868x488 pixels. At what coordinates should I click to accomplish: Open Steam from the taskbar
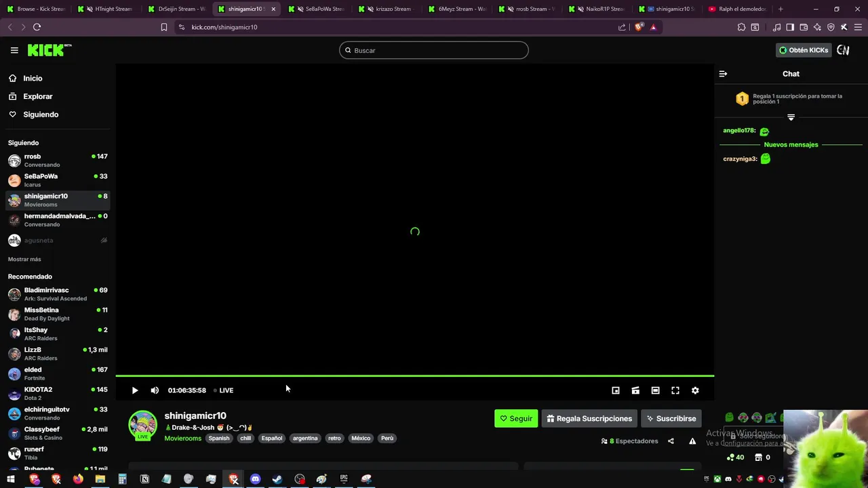pyautogui.click(x=277, y=479)
